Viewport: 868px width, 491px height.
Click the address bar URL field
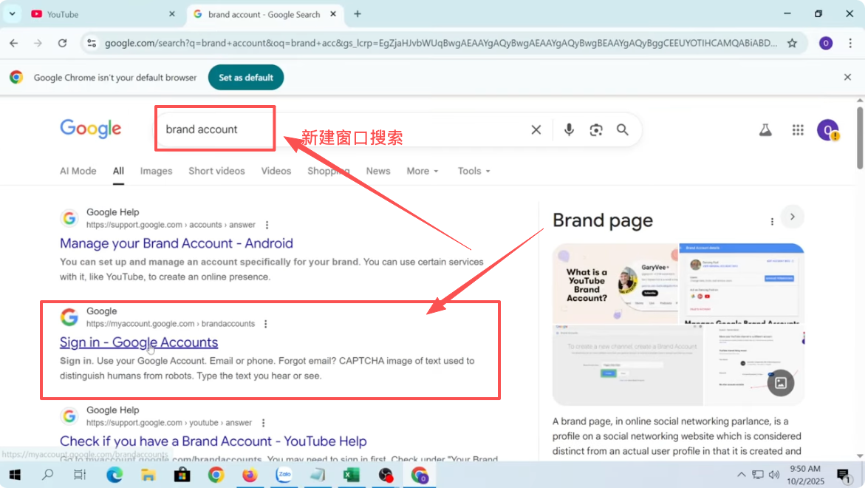tap(442, 43)
